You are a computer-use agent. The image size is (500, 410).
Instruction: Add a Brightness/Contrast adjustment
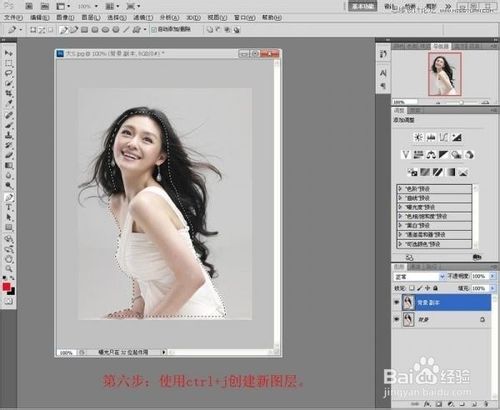tap(418, 137)
